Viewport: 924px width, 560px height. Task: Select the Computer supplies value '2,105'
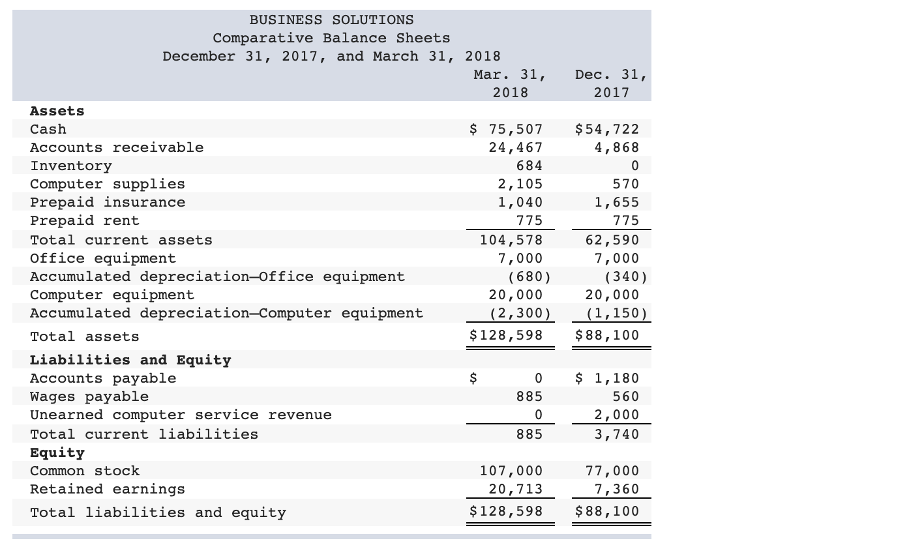click(520, 184)
